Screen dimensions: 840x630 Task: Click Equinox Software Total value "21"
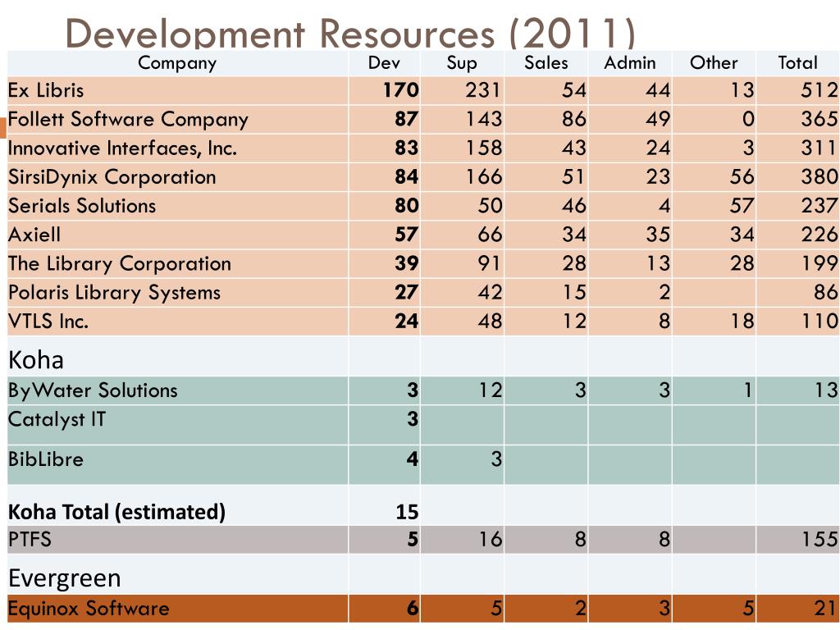click(825, 609)
